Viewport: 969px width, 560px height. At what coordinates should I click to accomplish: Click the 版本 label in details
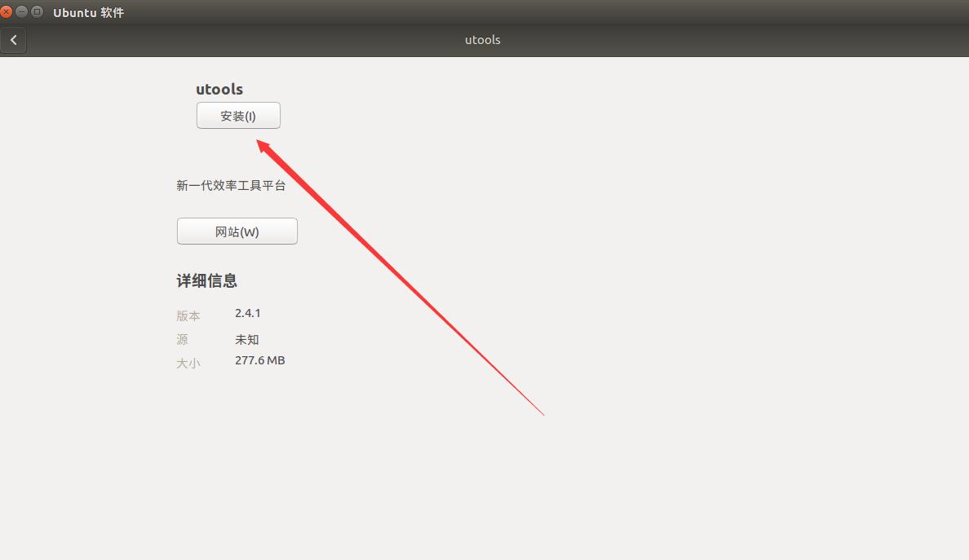pyautogui.click(x=188, y=315)
